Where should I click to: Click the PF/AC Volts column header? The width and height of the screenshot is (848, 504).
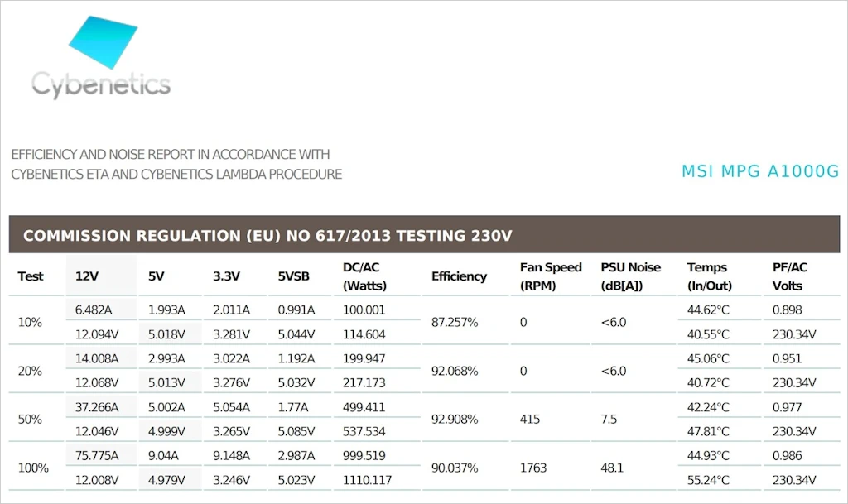click(789, 276)
